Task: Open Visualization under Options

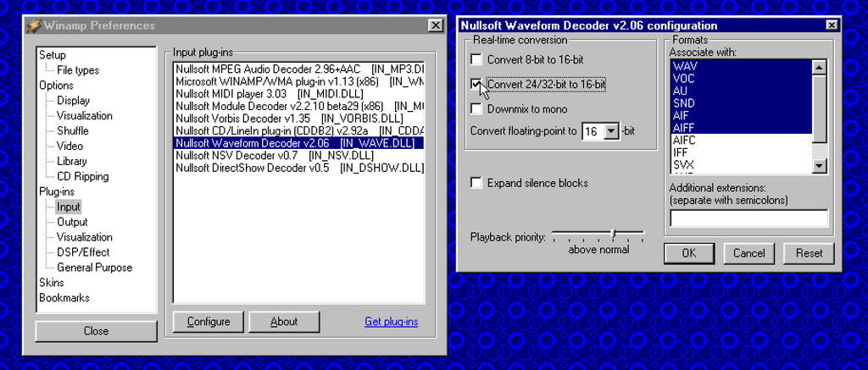Action: coord(84,116)
